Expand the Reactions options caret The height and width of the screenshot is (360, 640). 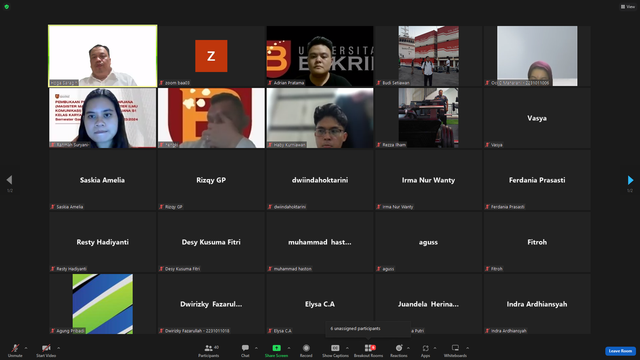pos(408,348)
